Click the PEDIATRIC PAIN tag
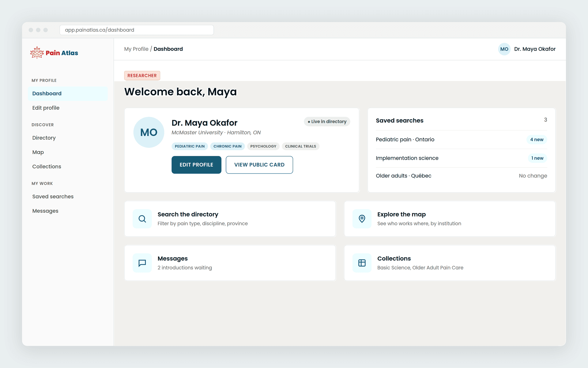 (190, 146)
